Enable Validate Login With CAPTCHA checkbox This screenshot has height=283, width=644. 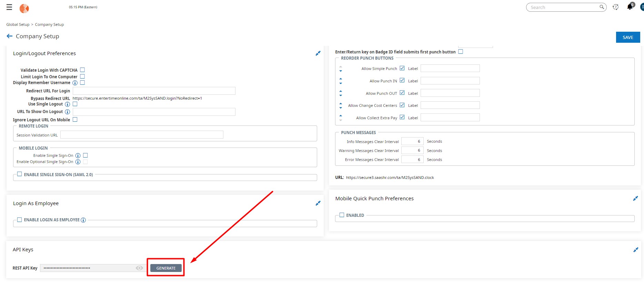[82, 70]
